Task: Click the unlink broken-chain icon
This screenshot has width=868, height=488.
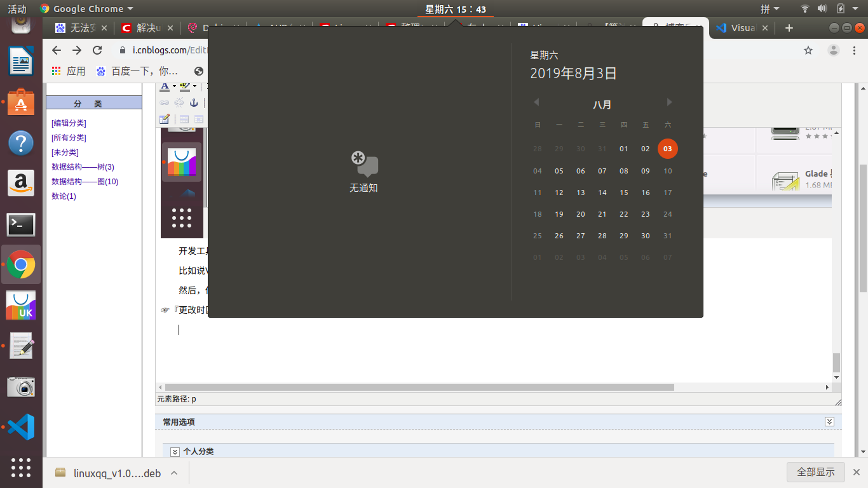Action: tap(179, 102)
